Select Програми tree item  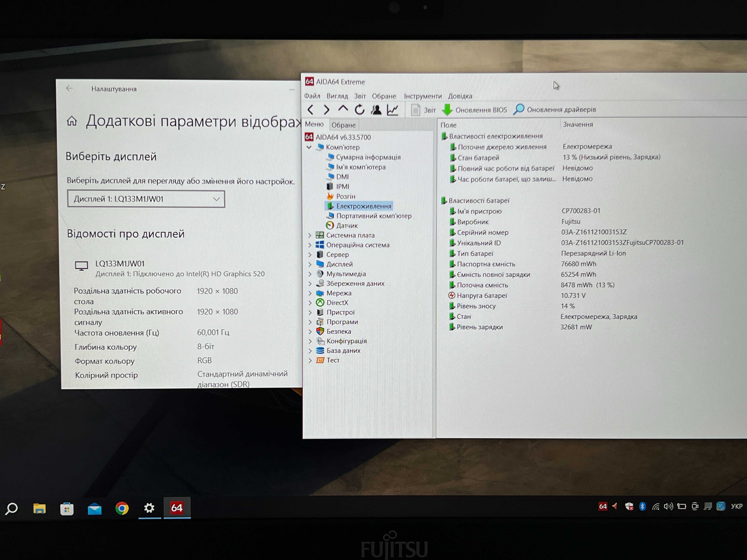coord(337,322)
